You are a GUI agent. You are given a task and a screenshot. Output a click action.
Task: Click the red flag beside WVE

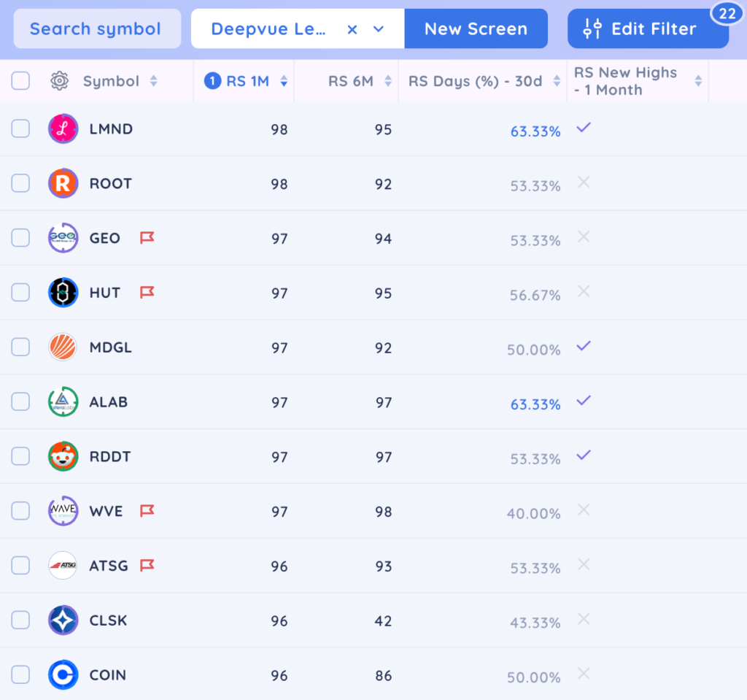[148, 510]
